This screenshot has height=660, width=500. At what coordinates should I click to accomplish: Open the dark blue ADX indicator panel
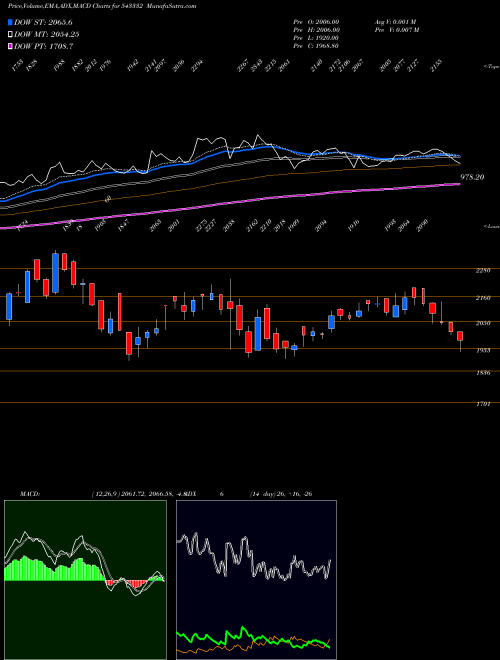coord(256,580)
